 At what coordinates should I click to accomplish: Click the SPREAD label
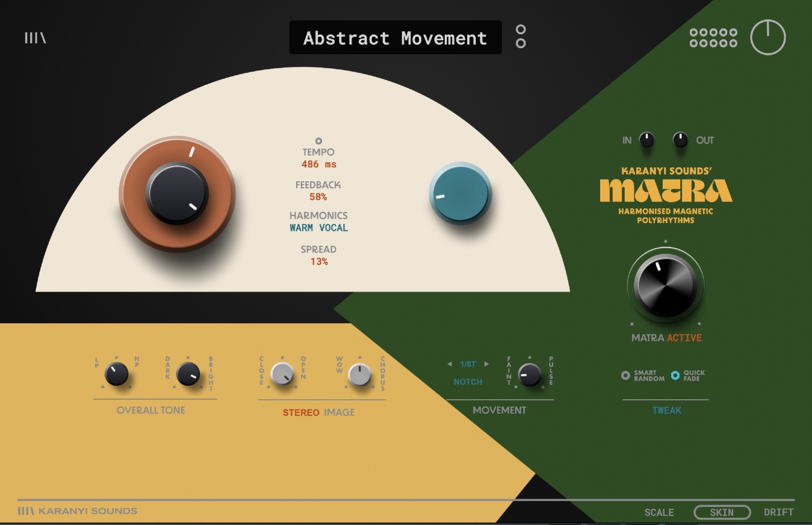[x=318, y=249]
